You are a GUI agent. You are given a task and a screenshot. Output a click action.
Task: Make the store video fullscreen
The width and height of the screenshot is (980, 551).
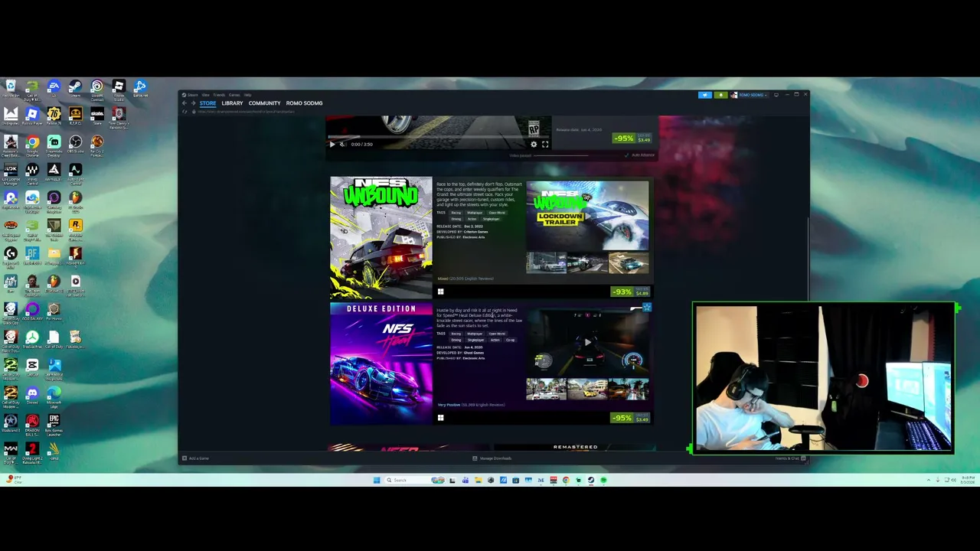545,144
